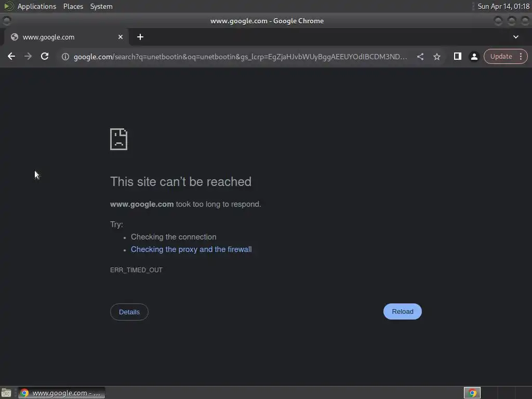
Task: Click Chrome icon in the bottom-right workspace switcher
Action: 472,393
